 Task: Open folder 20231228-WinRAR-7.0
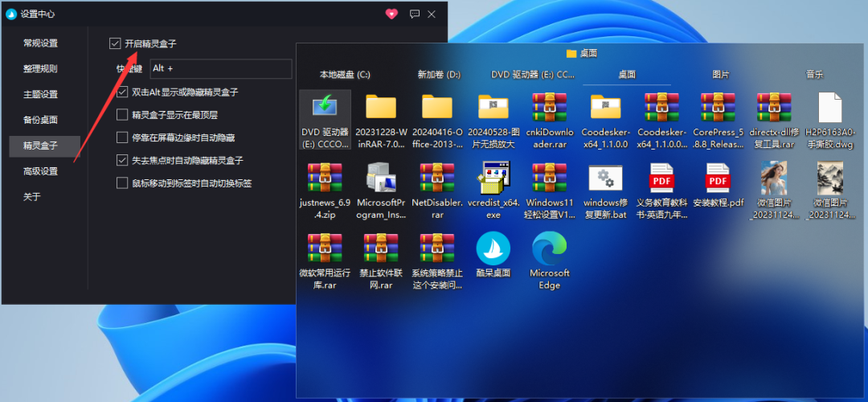(x=381, y=106)
